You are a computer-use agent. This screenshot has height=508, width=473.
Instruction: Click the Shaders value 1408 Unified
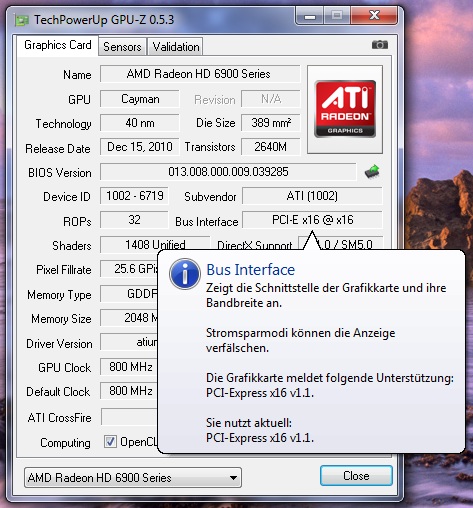click(155, 244)
